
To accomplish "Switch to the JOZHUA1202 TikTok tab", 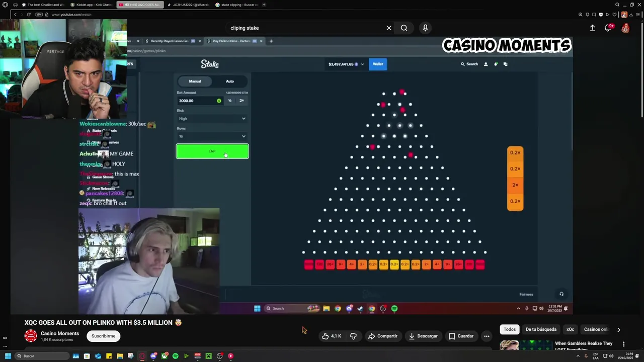I will tap(189, 5).
